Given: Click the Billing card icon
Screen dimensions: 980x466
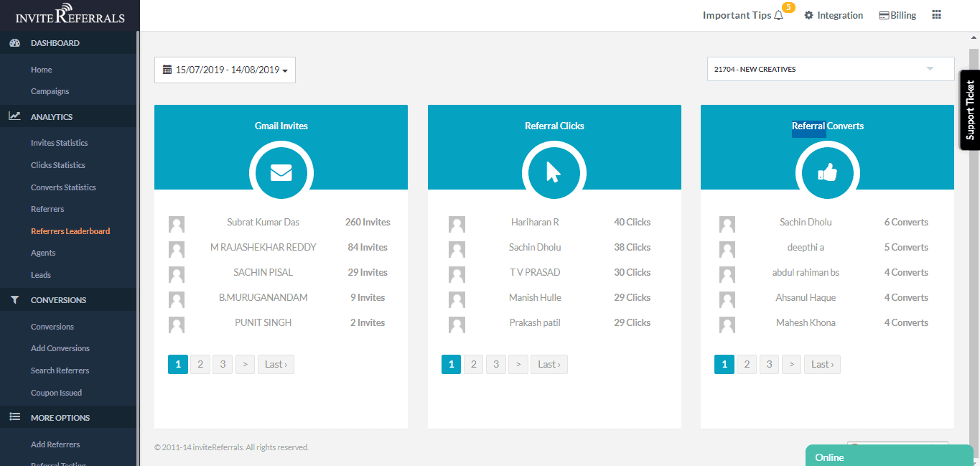Looking at the screenshot, I should (884, 16).
